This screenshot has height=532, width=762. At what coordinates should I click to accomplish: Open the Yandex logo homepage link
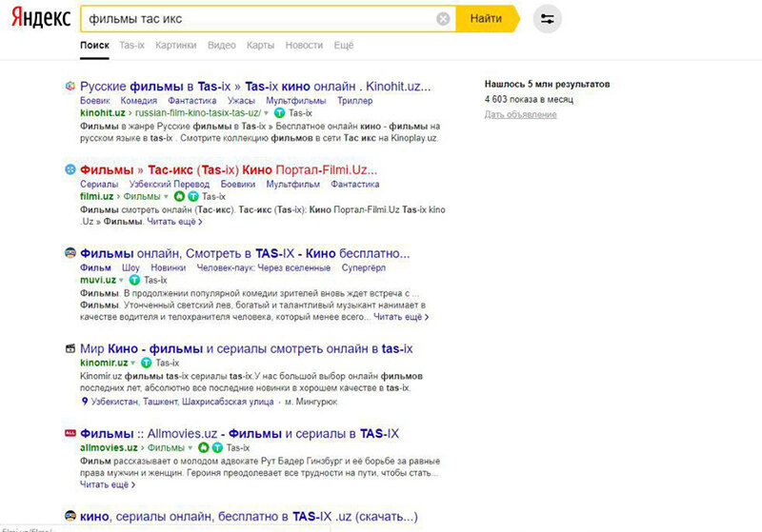coord(41,17)
